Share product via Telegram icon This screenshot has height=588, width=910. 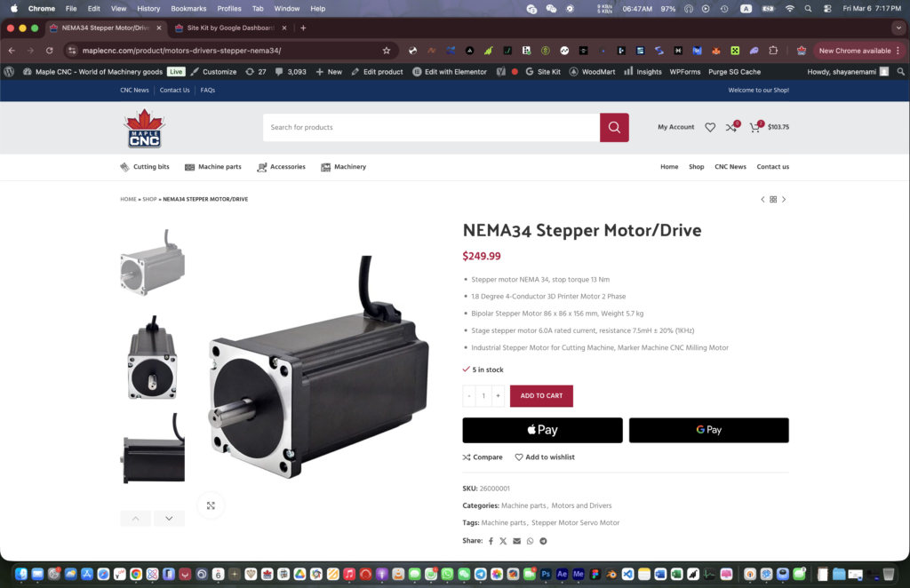pyautogui.click(x=543, y=541)
